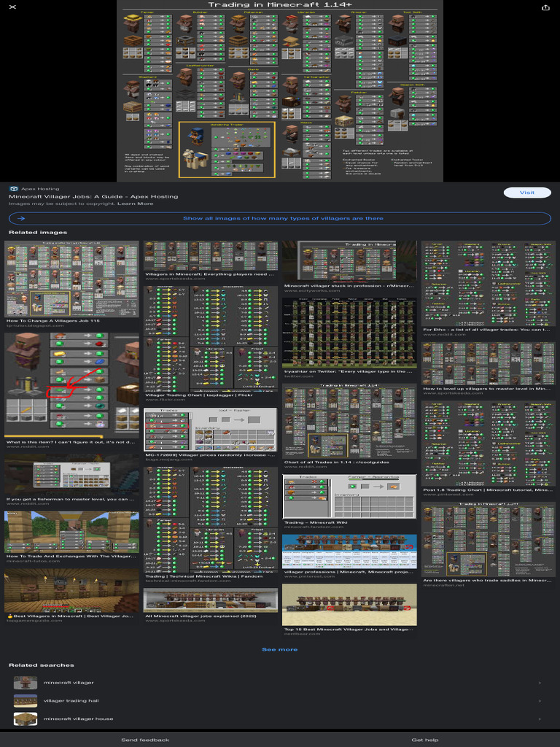The width and height of the screenshot is (560, 747).
Task: Click the villager trading hall thumbnail icon
Action: click(26, 701)
